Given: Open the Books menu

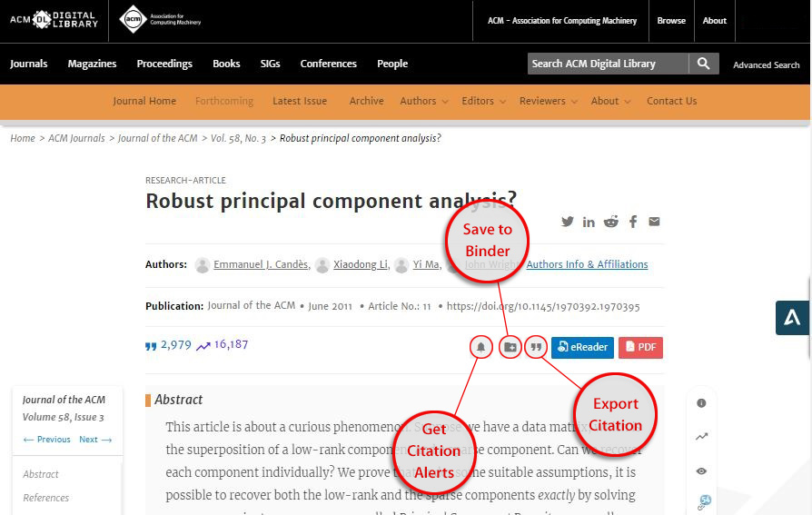Looking at the screenshot, I should point(226,64).
